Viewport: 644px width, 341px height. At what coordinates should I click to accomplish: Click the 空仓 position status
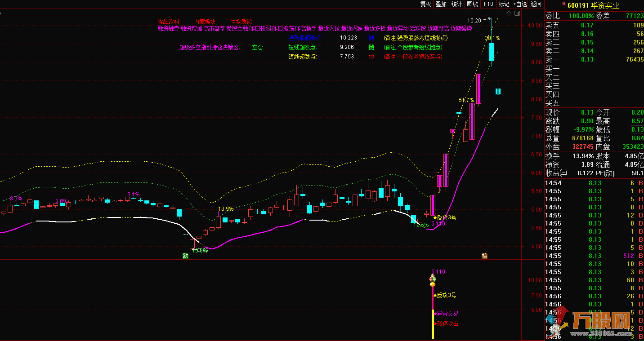coord(257,47)
